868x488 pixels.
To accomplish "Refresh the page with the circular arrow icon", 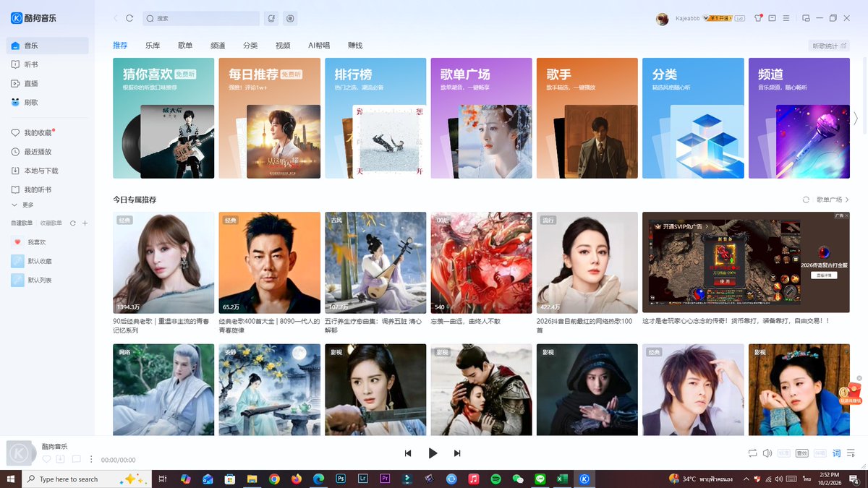I will tap(129, 18).
